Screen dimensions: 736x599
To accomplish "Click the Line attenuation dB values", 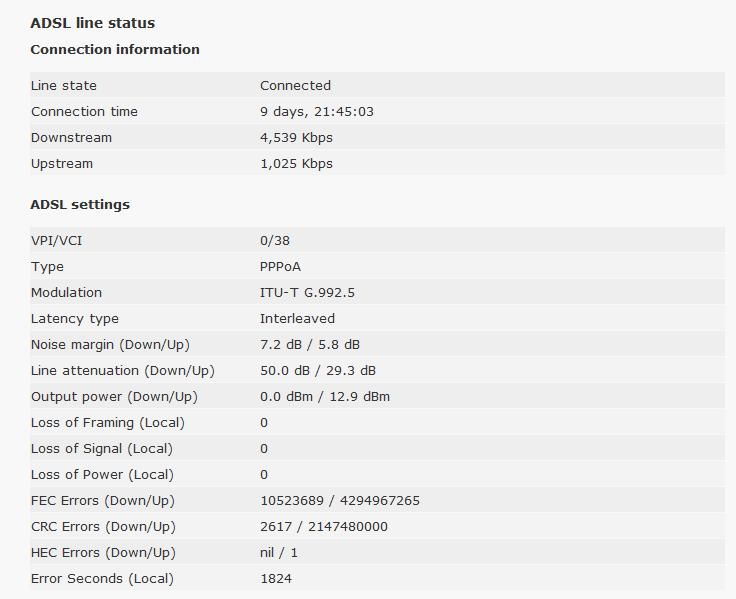I will coord(318,371).
